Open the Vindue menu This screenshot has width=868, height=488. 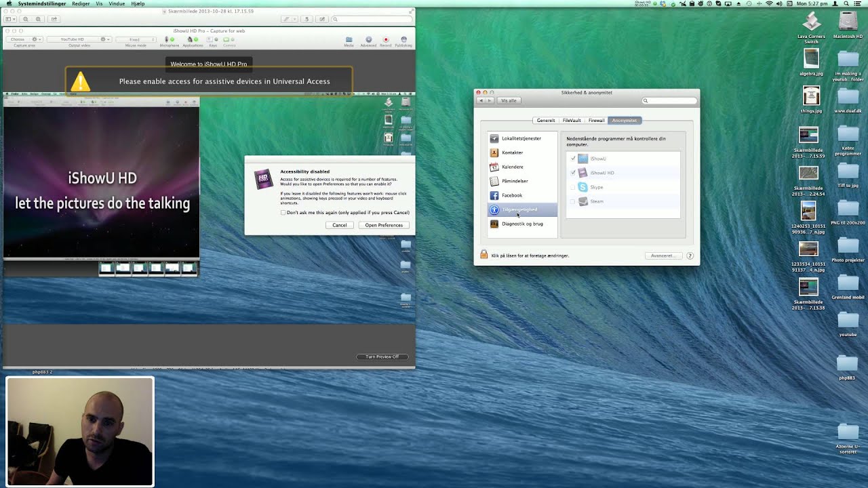117,3
